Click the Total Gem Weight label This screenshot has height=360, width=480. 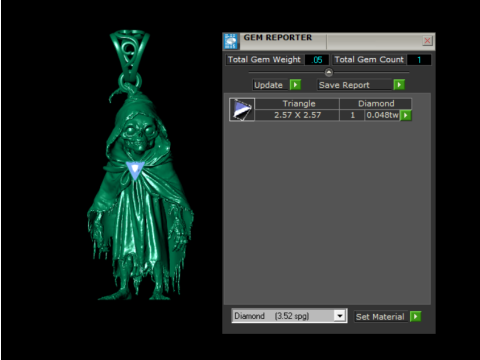coord(264,60)
